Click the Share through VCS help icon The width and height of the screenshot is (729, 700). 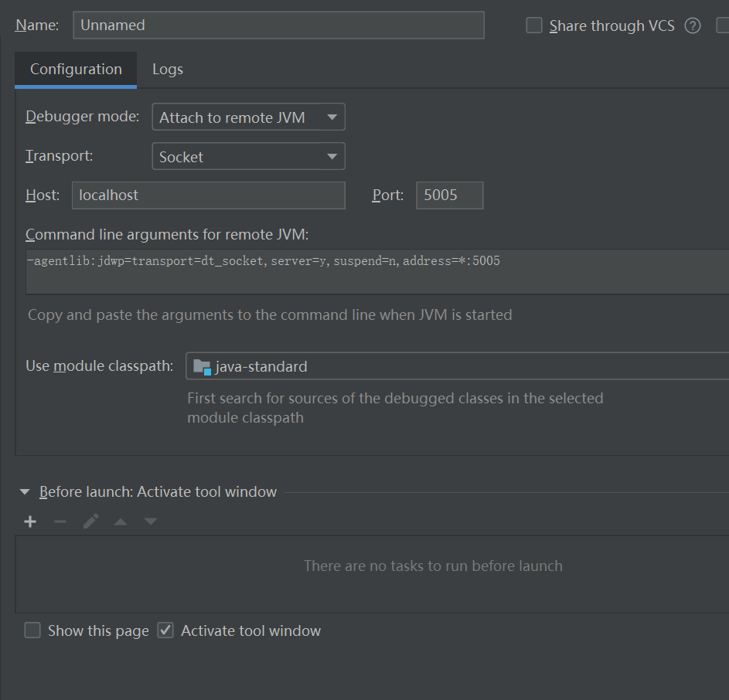pos(693,25)
